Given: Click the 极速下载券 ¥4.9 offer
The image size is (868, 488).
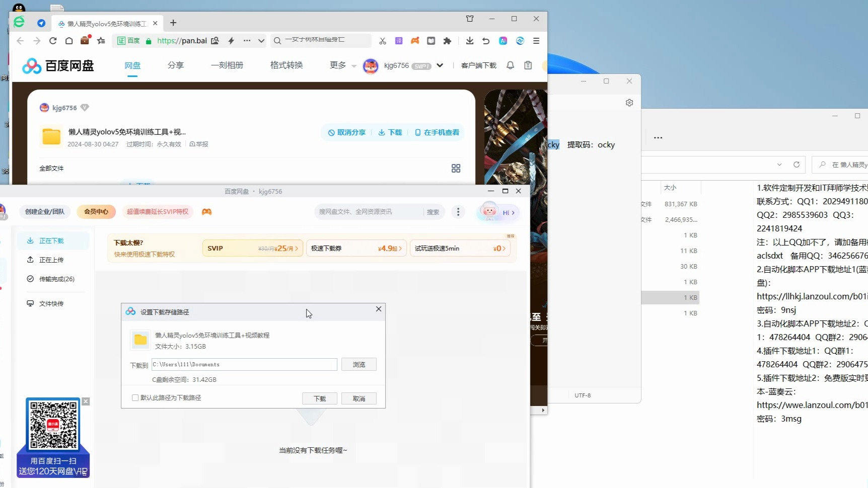Looking at the screenshot, I should pos(356,249).
